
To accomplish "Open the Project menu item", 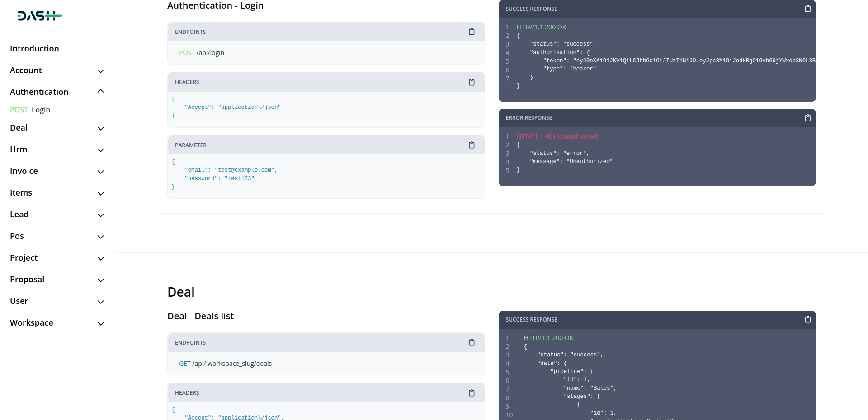I will pos(24,258).
